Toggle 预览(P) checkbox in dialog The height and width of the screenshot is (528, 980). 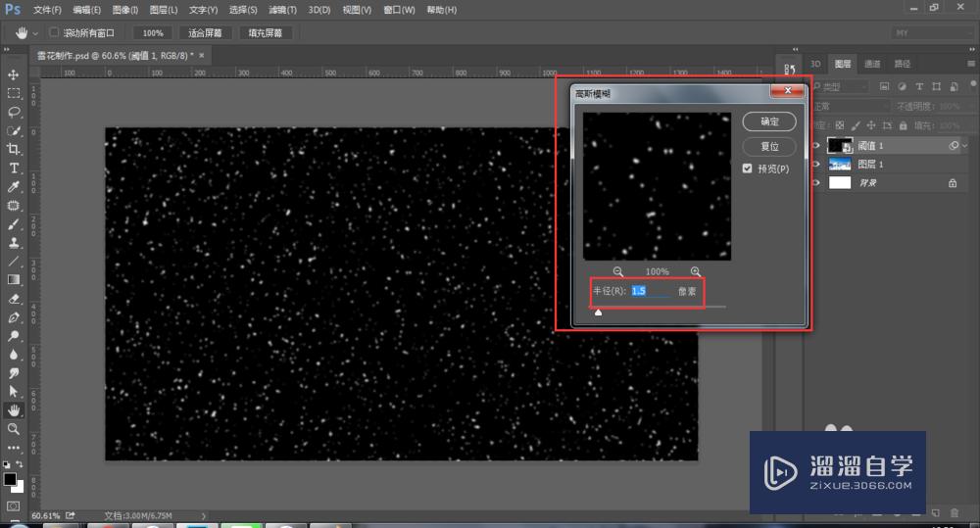(x=748, y=168)
